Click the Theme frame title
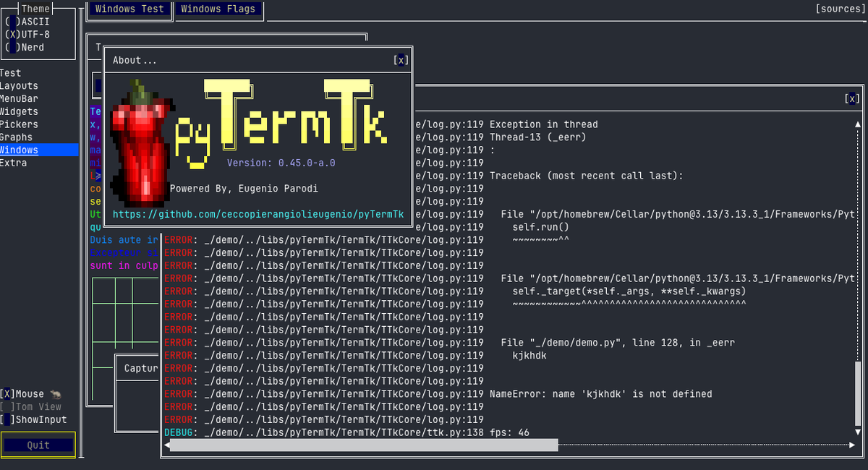 pyautogui.click(x=36, y=9)
